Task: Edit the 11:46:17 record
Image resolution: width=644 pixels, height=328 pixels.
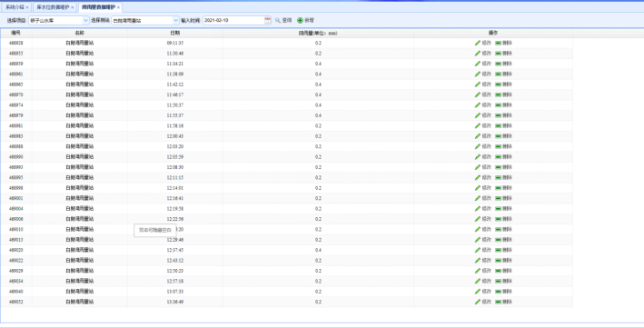Action: tap(483, 94)
